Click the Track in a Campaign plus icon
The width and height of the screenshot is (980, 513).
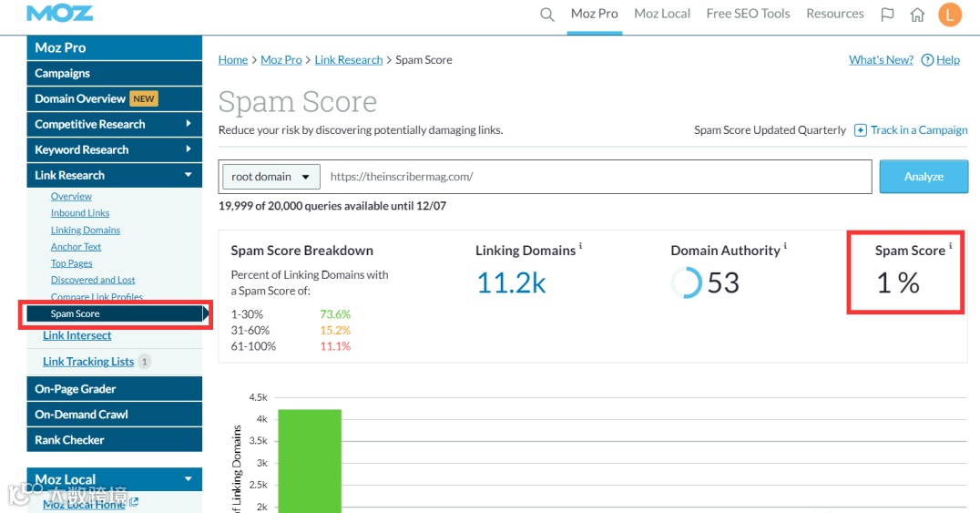pos(861,130)
